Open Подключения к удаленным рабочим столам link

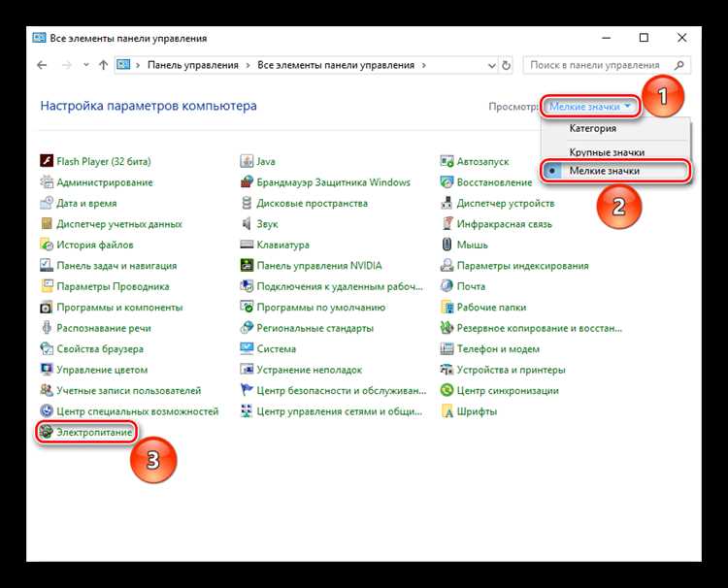click(x=340, y=287)
